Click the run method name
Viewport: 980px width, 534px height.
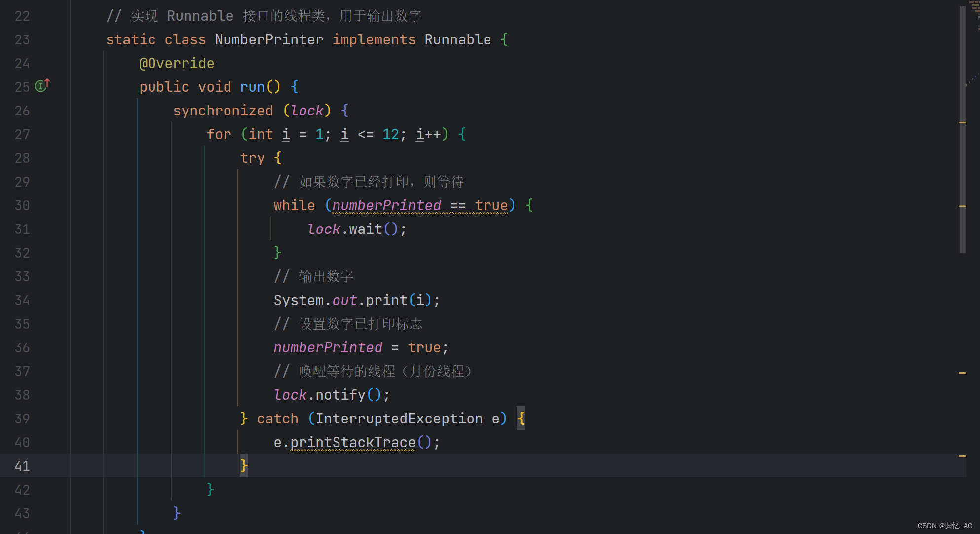coord(252,87)
